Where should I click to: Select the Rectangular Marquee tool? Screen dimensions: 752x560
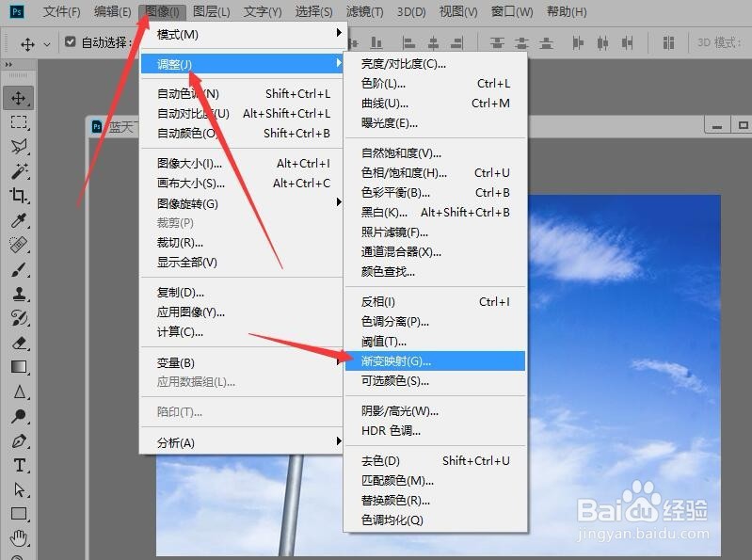click(x=18, y=121)
